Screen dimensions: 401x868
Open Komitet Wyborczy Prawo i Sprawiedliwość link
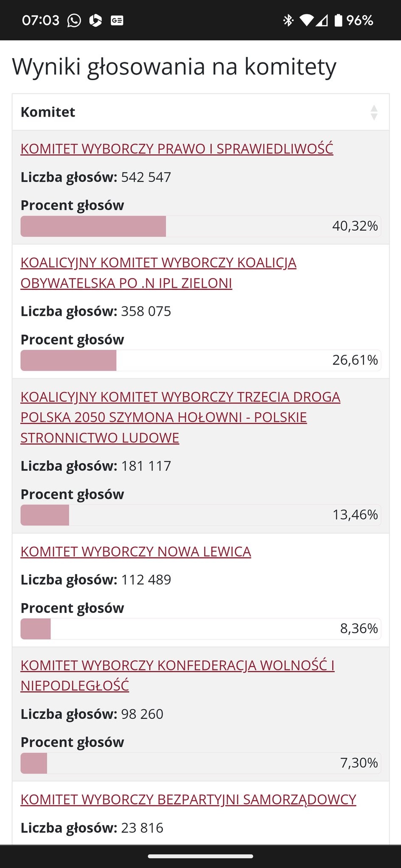[177, 149]
